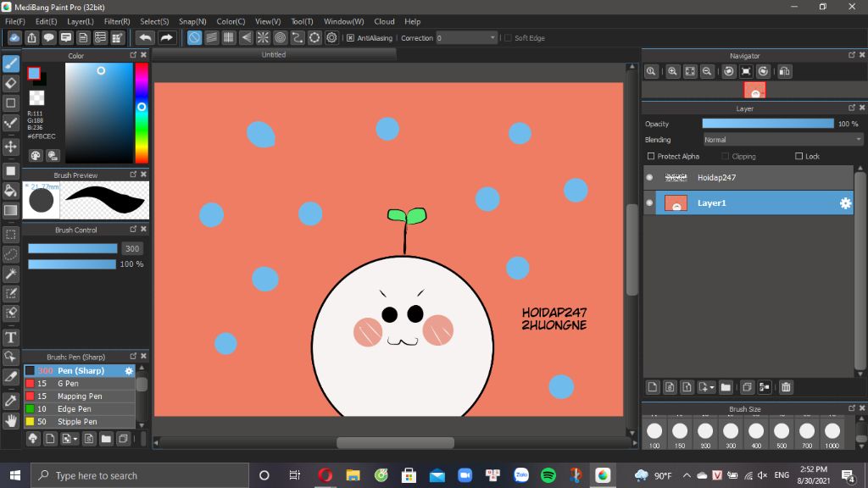
Task: Expand the Correction value dropdown
Action: coord(492,38)
